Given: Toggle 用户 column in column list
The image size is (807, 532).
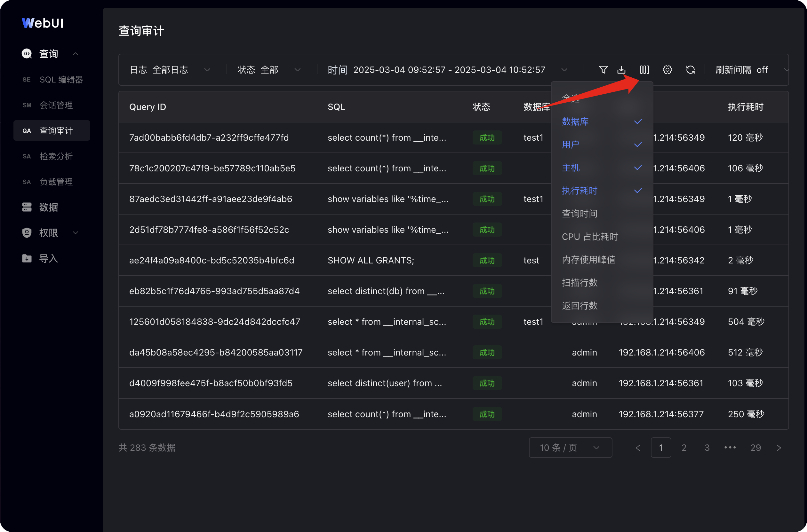Looking at the screenshot, I should click(x=602, y=145).
